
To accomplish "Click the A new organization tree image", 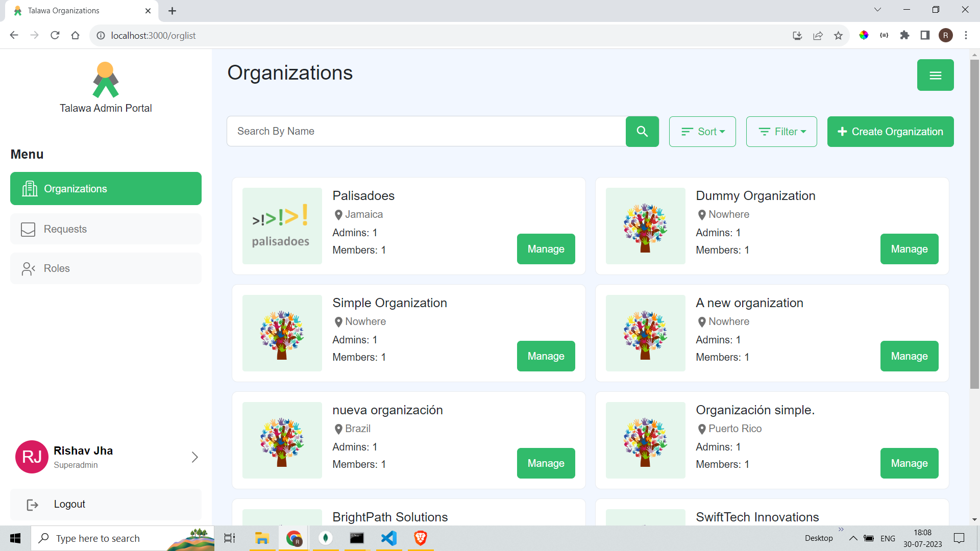I will click(x=646, y=333).
